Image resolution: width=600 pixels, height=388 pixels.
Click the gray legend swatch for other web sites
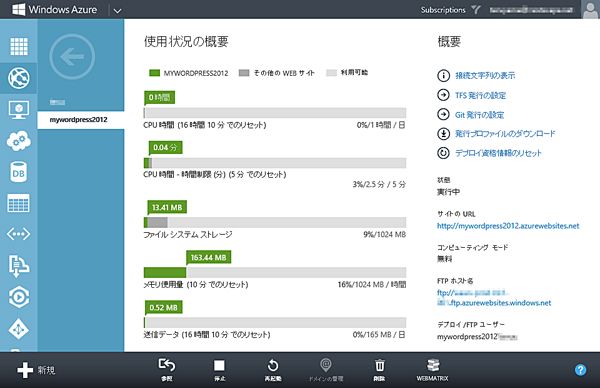(244, 73)
